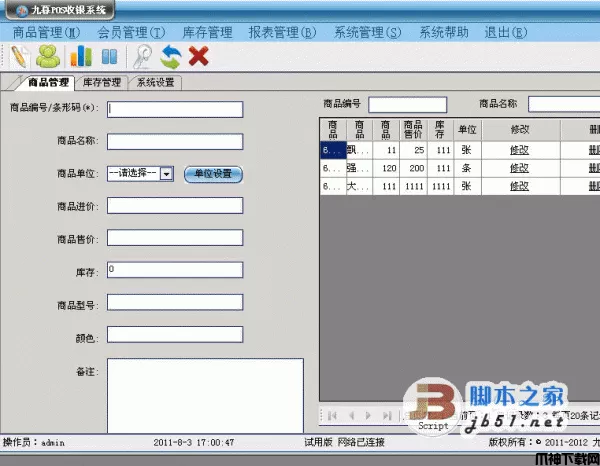Viewport: 600px width, 466px height.
Task: Click the date time 2011-8-3 17:00:47
Action: (x=194, y=443)
